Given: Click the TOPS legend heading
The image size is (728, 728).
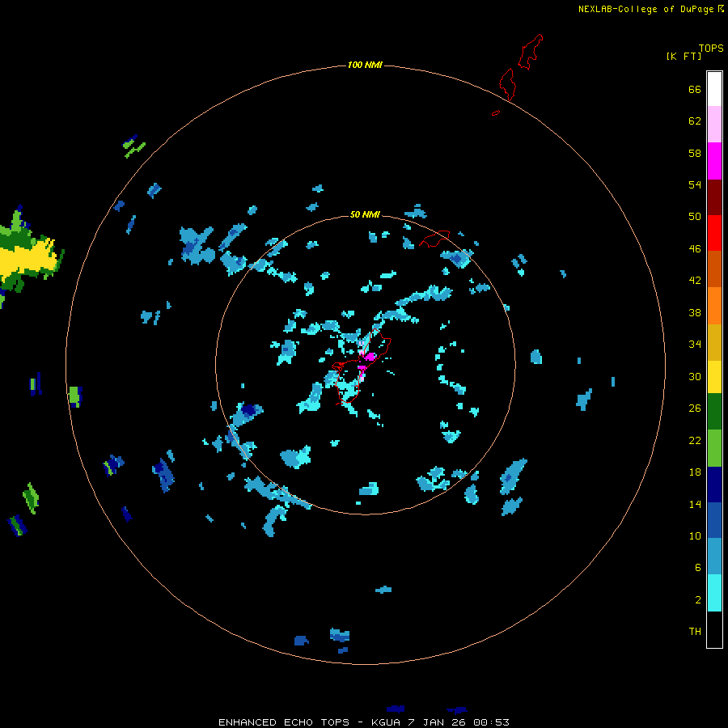Looking at the screenshot, I should coord(711,49).
